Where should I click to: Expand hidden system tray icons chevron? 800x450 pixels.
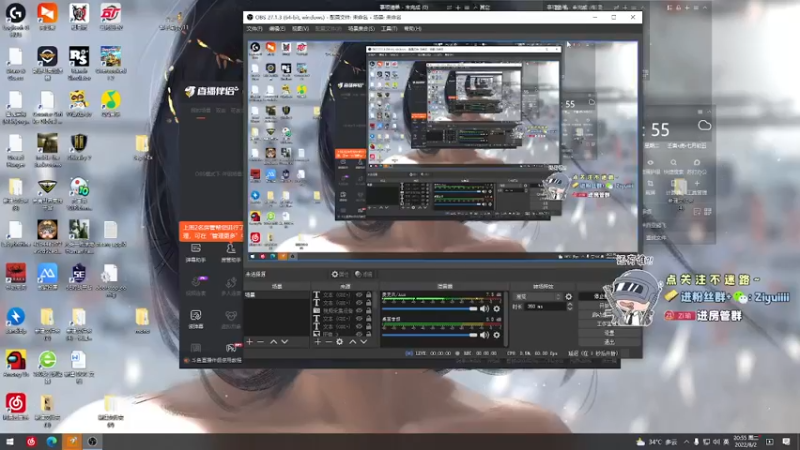(x=686, y=442)
